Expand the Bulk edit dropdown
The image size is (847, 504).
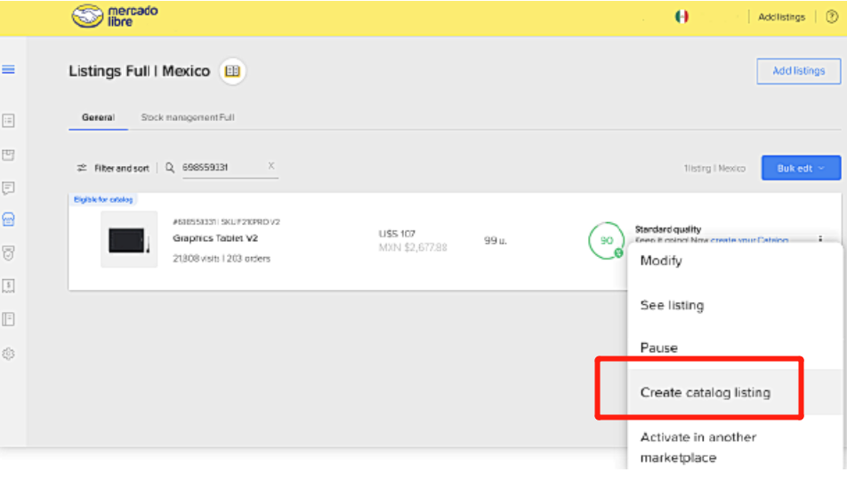click(x=801, y=168)
